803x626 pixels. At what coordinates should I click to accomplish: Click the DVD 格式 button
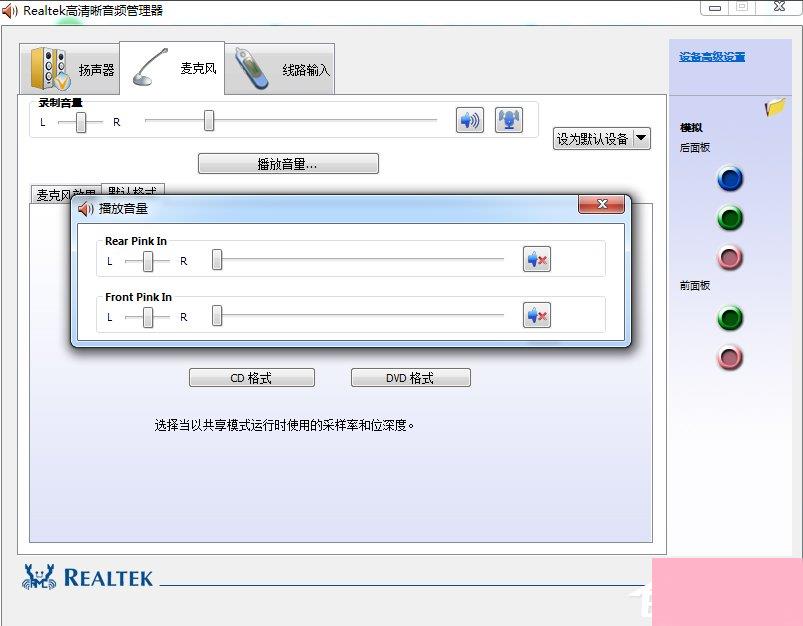(411, 378)
